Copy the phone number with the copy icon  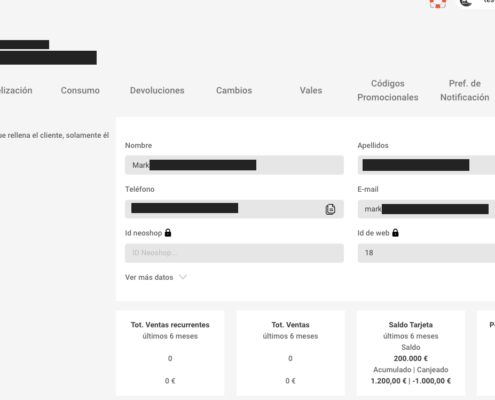point(330,209)
